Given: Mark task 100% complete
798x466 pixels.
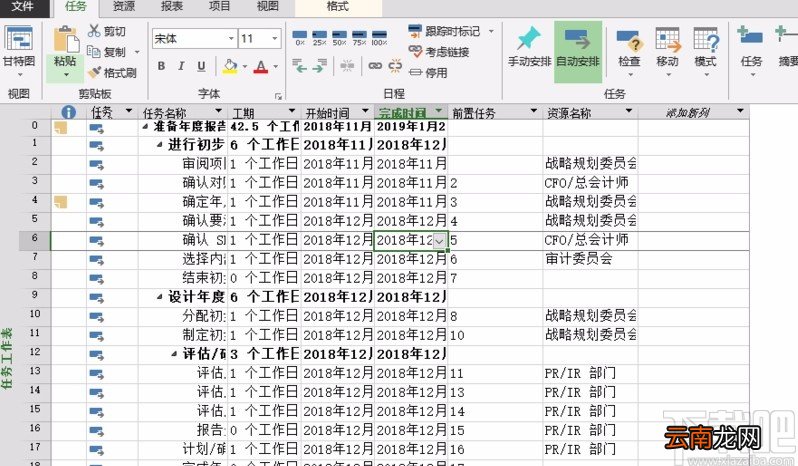Looking at the screenshot, I should click(379, 38).
